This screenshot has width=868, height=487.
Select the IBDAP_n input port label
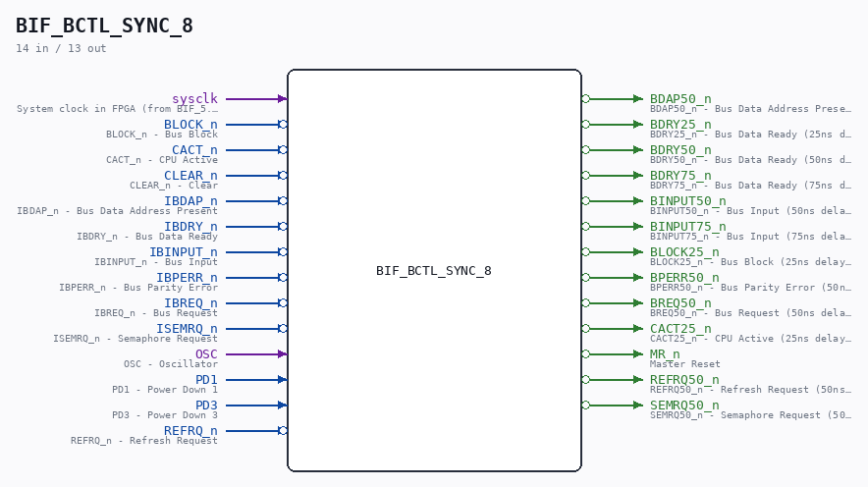pos(191,200)
